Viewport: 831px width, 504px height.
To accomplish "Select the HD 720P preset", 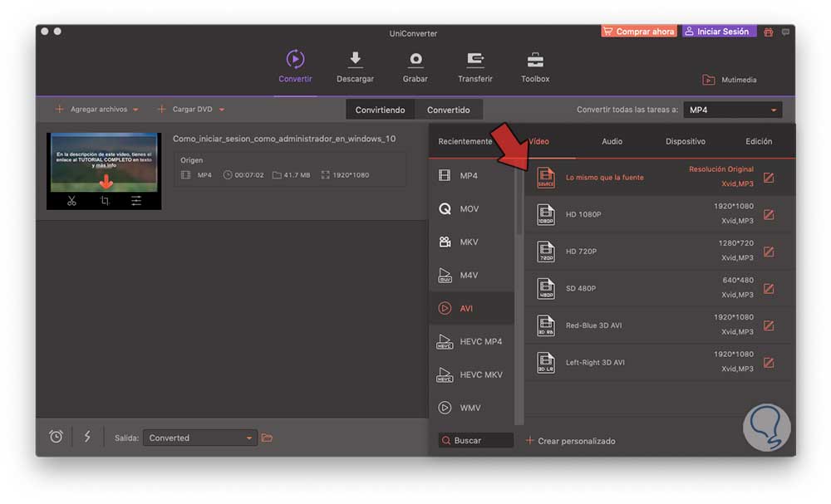I will click(x=659, y=252).
